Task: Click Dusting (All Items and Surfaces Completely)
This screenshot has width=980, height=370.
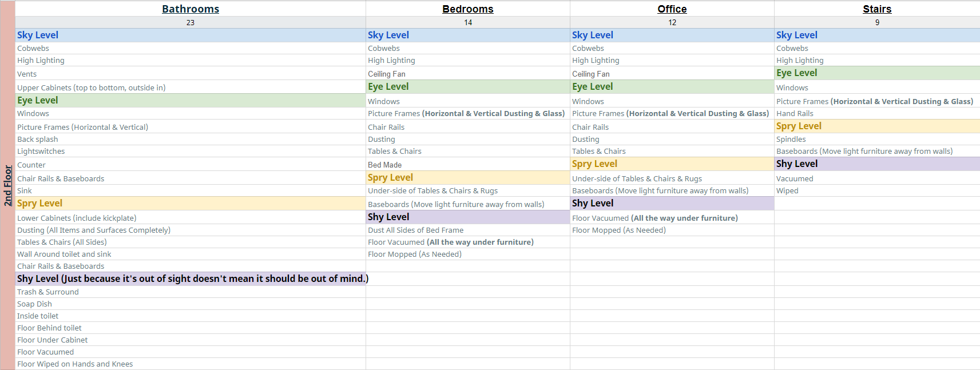Action: click(x=191, y=230)
